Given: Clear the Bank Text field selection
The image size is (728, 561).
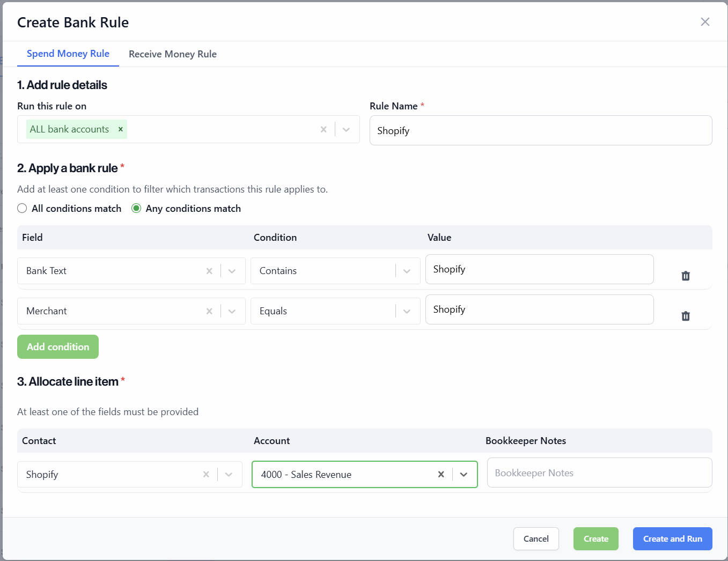Looking at the screenshot, I should click(x=209, y=271).
